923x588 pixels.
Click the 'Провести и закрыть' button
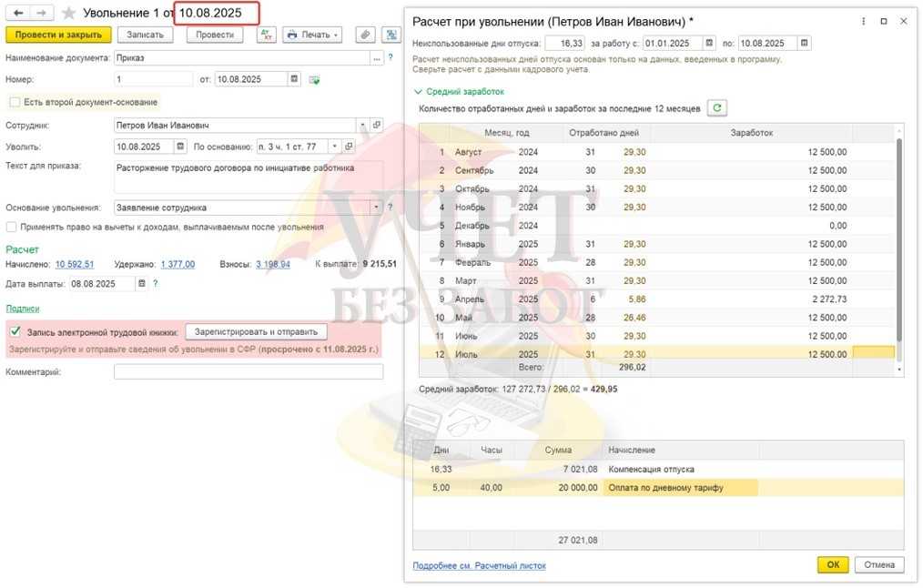59,35
